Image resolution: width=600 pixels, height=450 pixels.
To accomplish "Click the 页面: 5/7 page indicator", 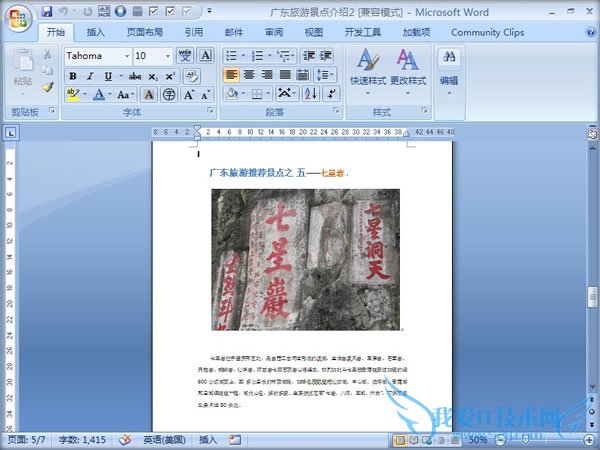I will (x=26, y=440).
